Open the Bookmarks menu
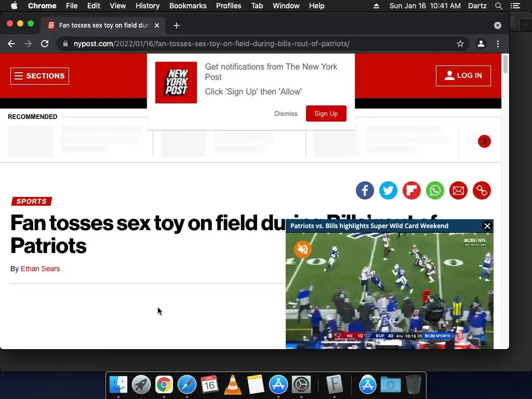Viewport: 532px width, 399px height. (188, 6)
